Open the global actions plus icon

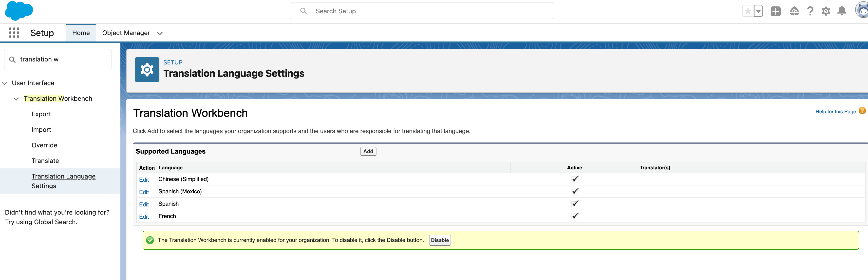775,11
